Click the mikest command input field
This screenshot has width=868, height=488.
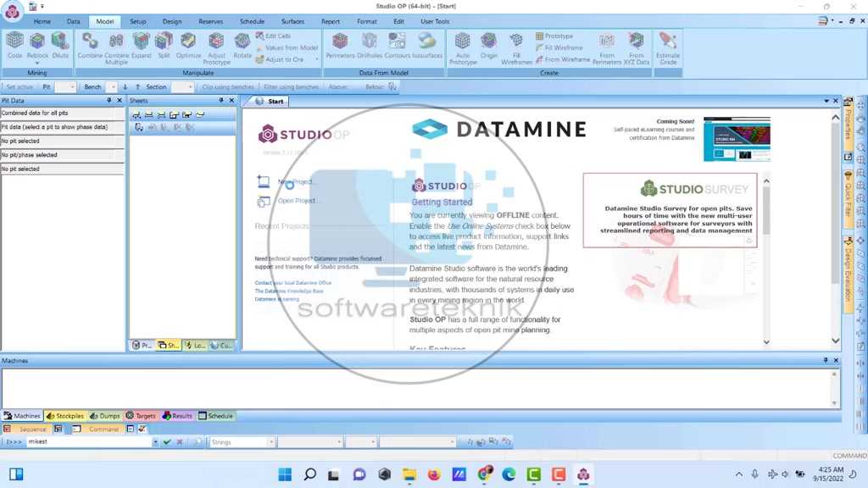88,442
